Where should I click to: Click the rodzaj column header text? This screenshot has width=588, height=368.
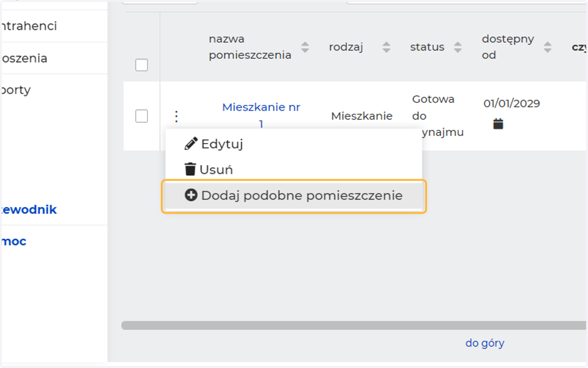[345, 47]
